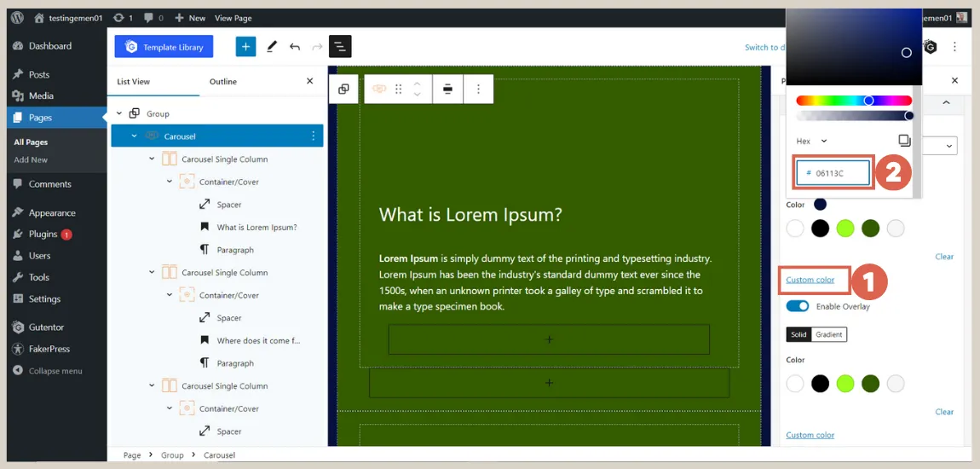
Task: Click the first Custom color link
Action: pos(810,280)
